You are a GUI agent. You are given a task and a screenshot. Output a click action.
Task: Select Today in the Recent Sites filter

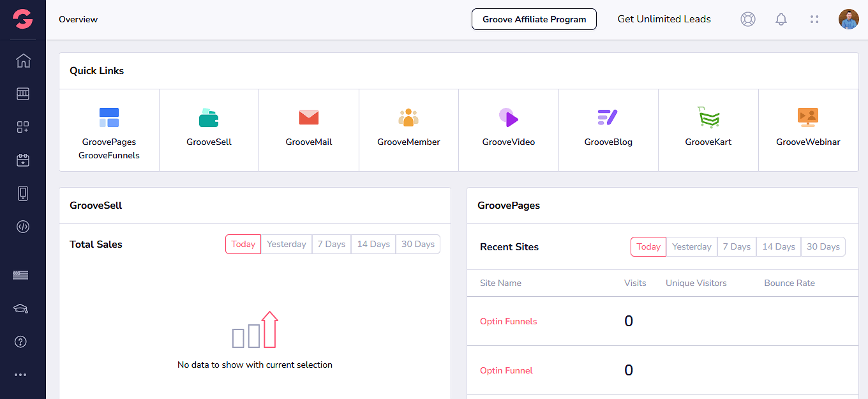[x=648, y=247]
